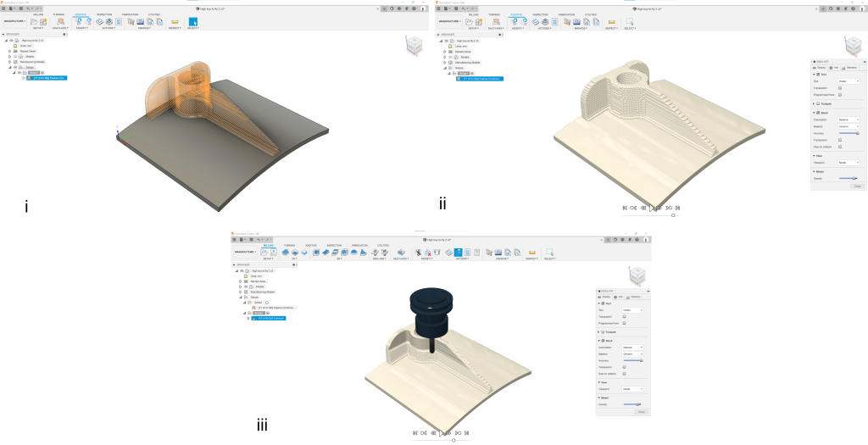The height and width of the screenshot is (445, 868).
Task: Click the New Setup folder icon in screenshot i
Action: (x=34, y=21)
